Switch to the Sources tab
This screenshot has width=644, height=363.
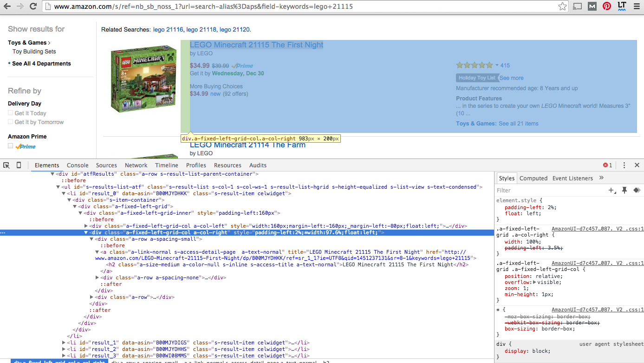coord(106,165)
